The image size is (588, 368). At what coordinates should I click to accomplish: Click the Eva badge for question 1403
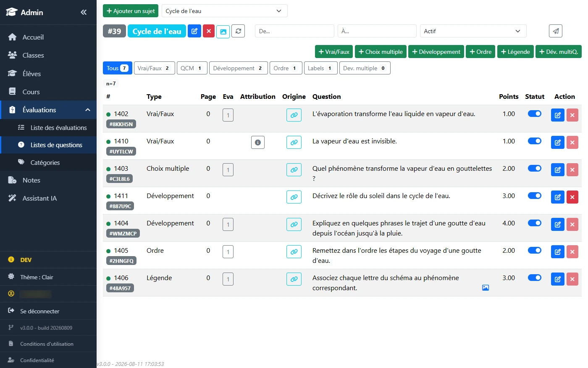pyautogui.click(x=228, y=170)
